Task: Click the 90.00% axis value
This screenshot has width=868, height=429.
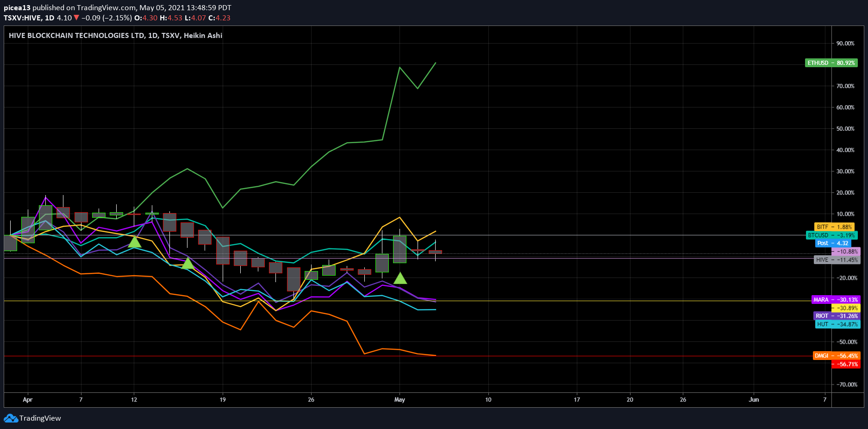Action: (x=845, y=44)
